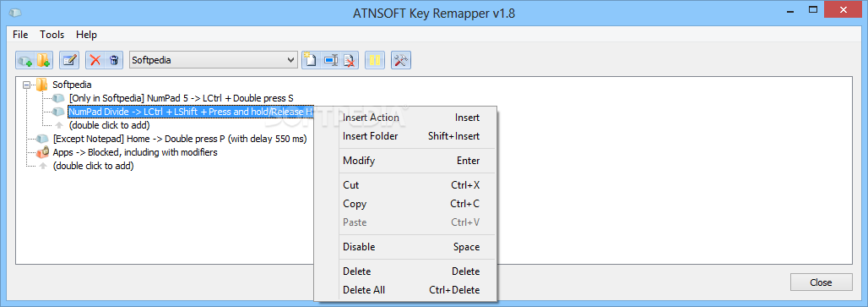
Task: Click the Delete All trash bin icon
Action: click(113, 60)
